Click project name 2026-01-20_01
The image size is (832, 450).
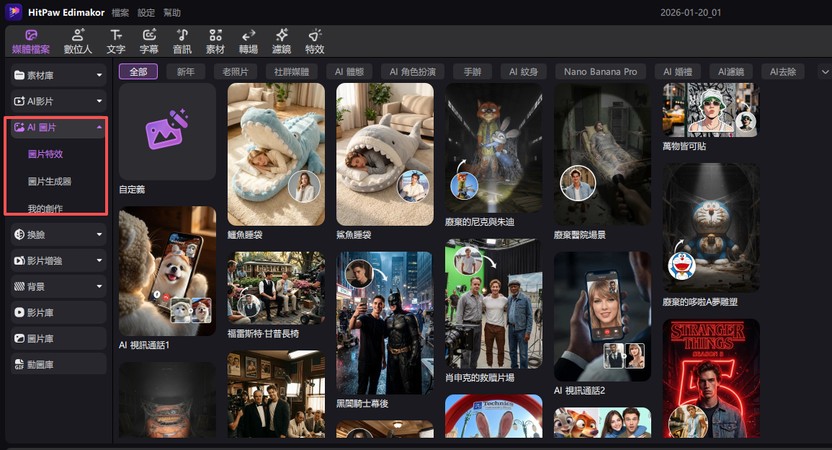[690, 13]
